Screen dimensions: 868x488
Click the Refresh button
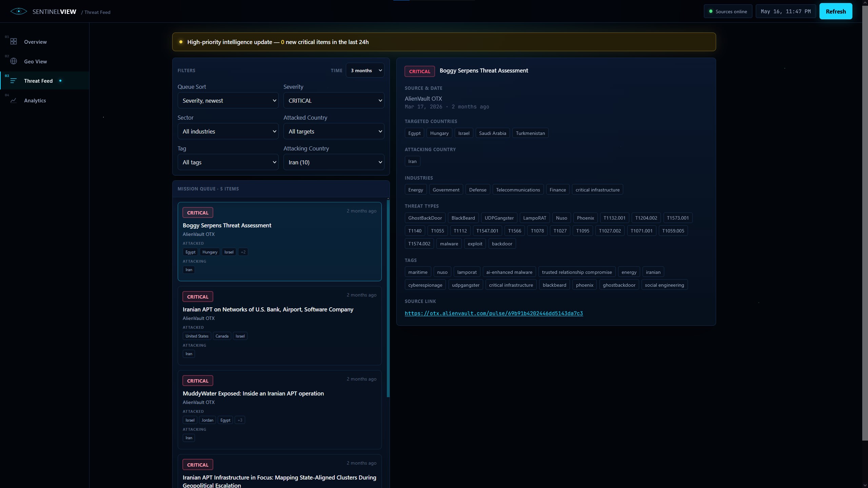[835, 12]
